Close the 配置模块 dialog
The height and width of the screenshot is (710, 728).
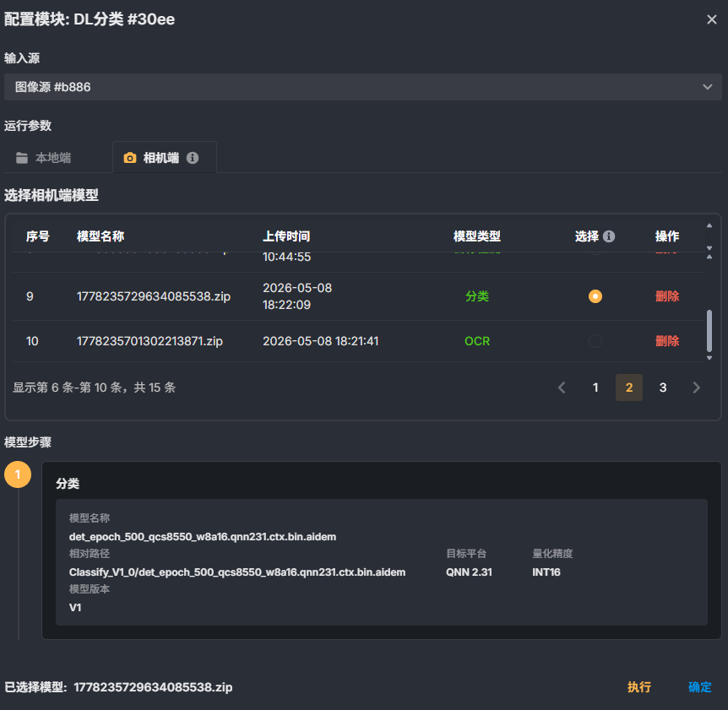point(711,19)
